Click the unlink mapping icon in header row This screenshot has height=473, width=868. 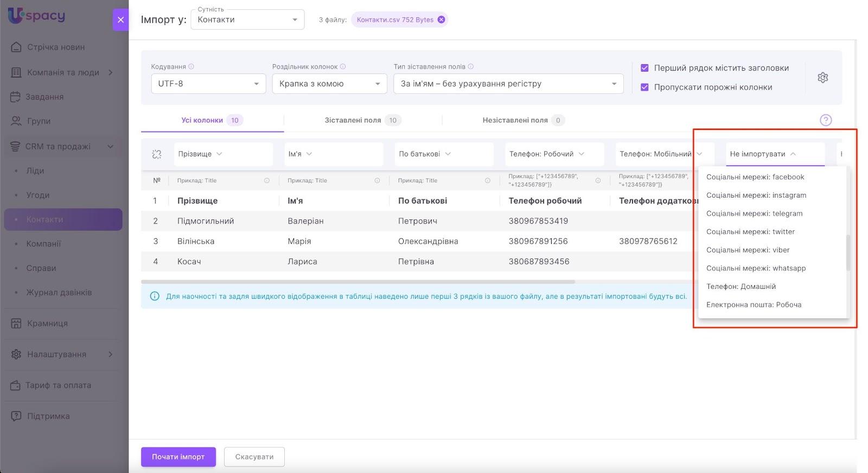(x=157, y=154)
